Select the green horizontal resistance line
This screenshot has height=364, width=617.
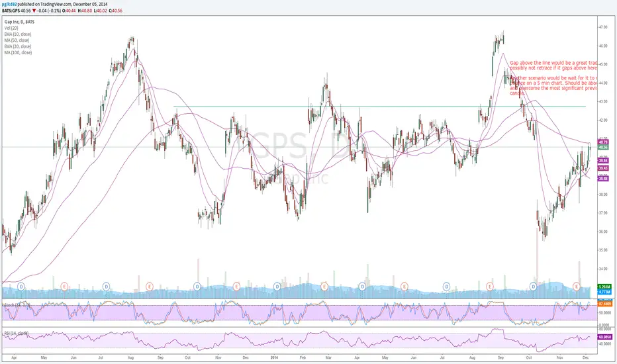click(380, 107)
